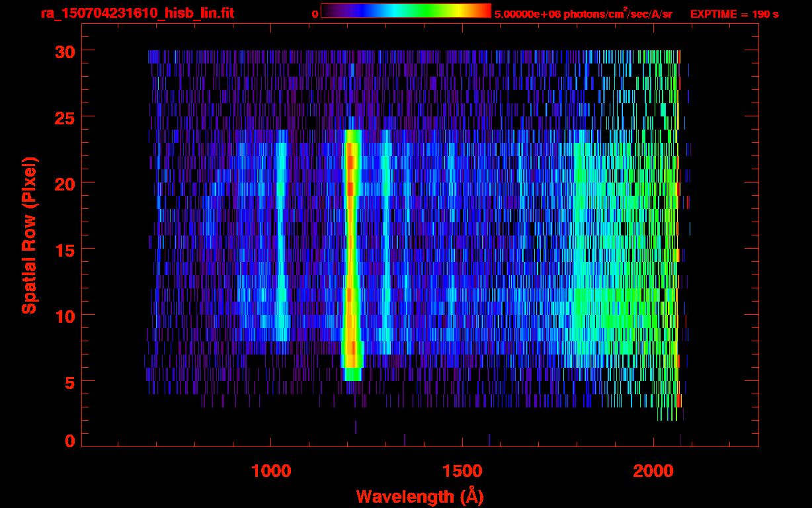Click the cyan emission line near 1304 Å
Screen dimensions: 812x508
click(x=386, y=241)
